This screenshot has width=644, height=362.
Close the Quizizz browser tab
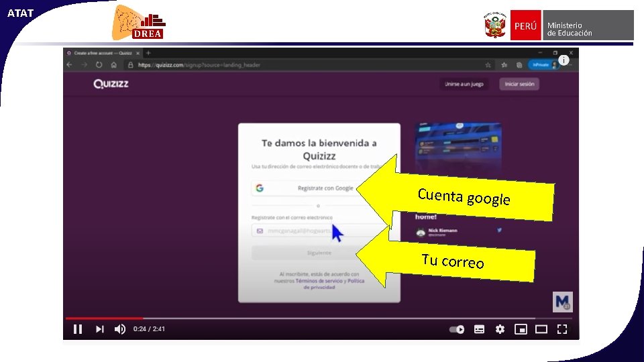coord(138,53)
